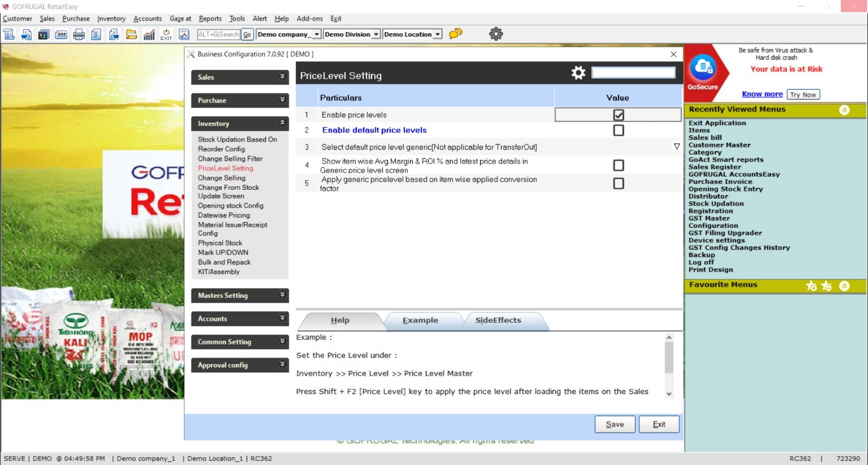Viewport: 868px width, 465px height.
Task: Open the Demo company dropdown
Action: coord(317,34)
